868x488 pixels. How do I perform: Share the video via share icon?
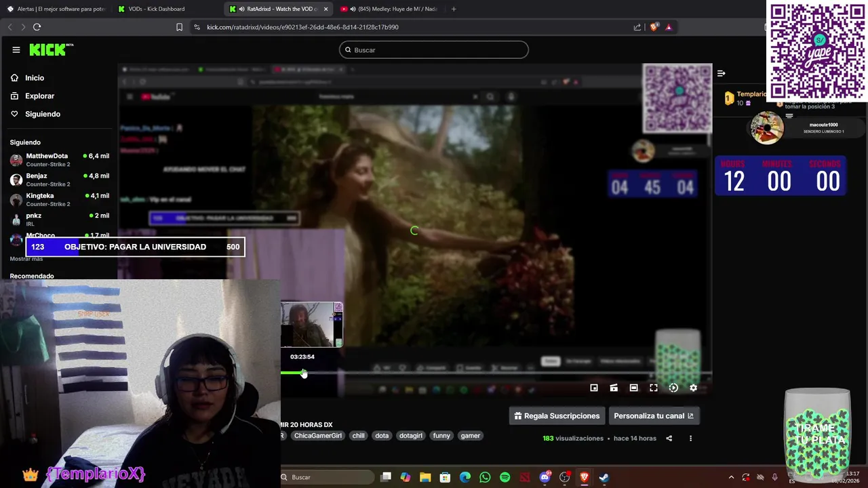(669, 439)
